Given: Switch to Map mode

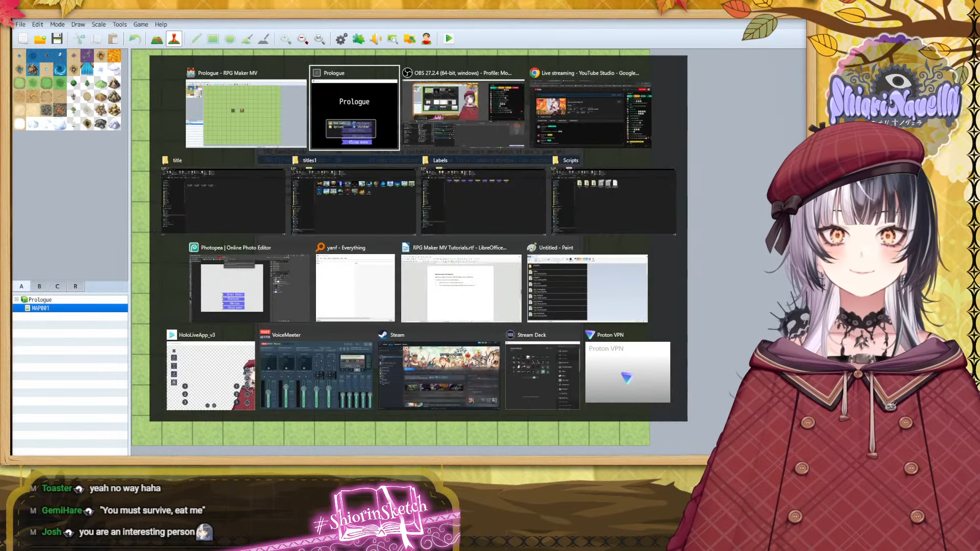Looking at the screenshot, I should 157,39.
